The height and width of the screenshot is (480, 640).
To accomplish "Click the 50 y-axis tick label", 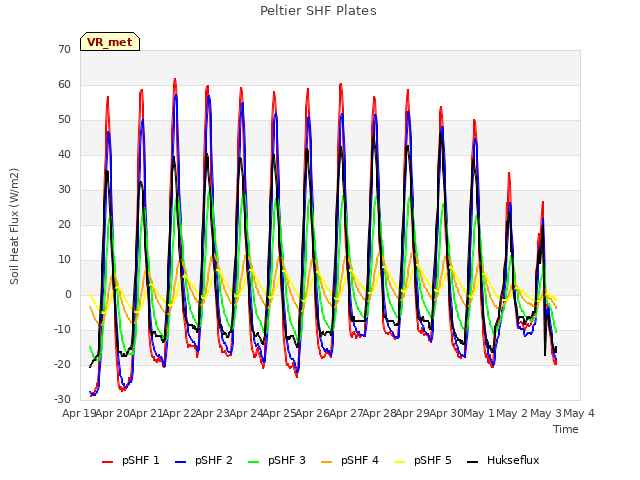I will click(x=64, y=120).
